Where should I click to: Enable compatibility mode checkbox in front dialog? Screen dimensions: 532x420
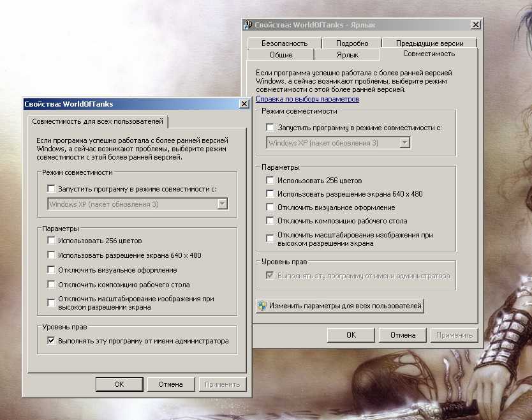coord(51,188)
